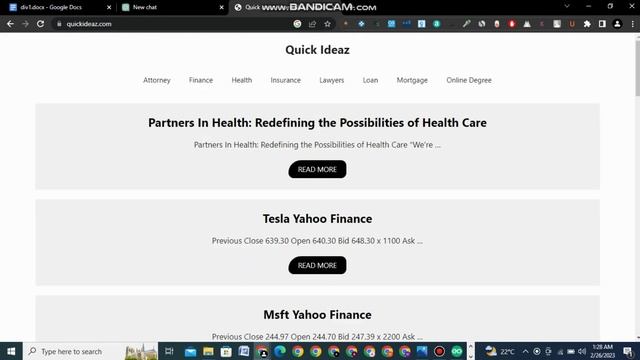Open the Online Degree category link
640x360 pixels.
[469, 80]
